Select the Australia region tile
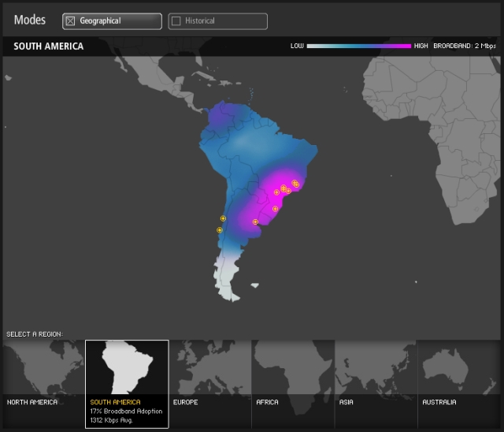Viewport: 504px width, 432px height. point(459,384)
